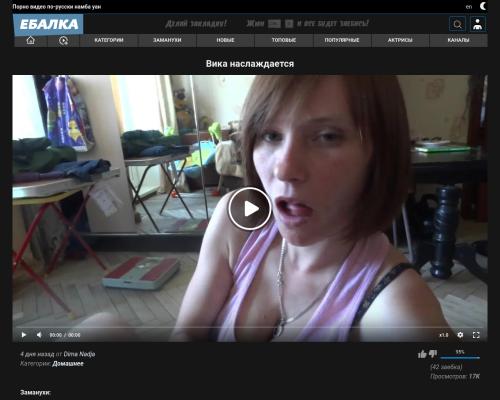This screenshot has height=400, width=500.
Task: Click the thumbs up like icon
Action: pyautogui.click(x=422, y=354)
